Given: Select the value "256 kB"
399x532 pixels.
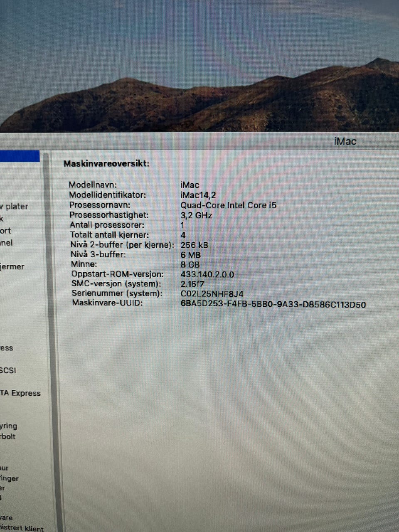Looking at the screenshot, I should [195, 245].
